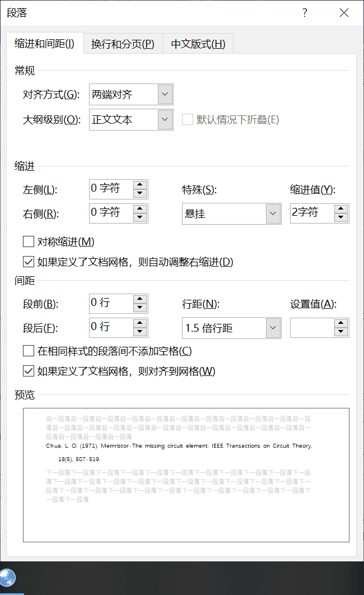This screenshot has height=595, width=364.
Task: Increase left indent with up arrow
Action: click(x=140, y=184)
